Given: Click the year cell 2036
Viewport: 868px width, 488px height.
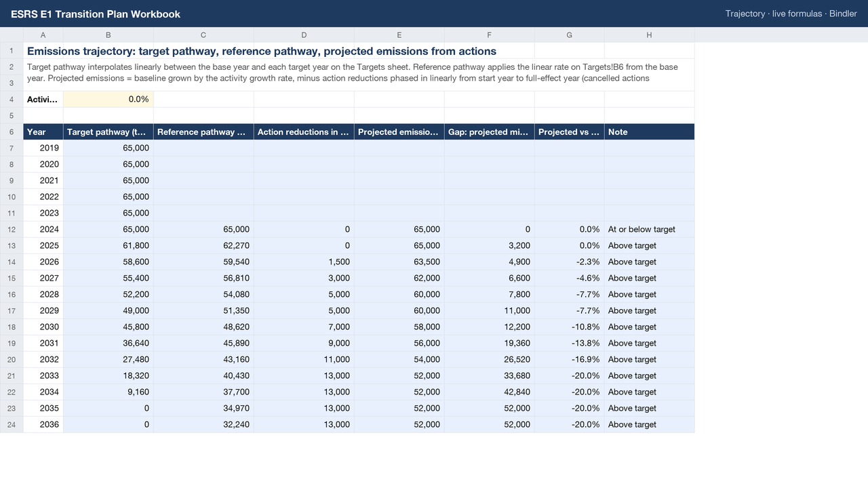Looking at the screenshot, I should pos(43,424).
